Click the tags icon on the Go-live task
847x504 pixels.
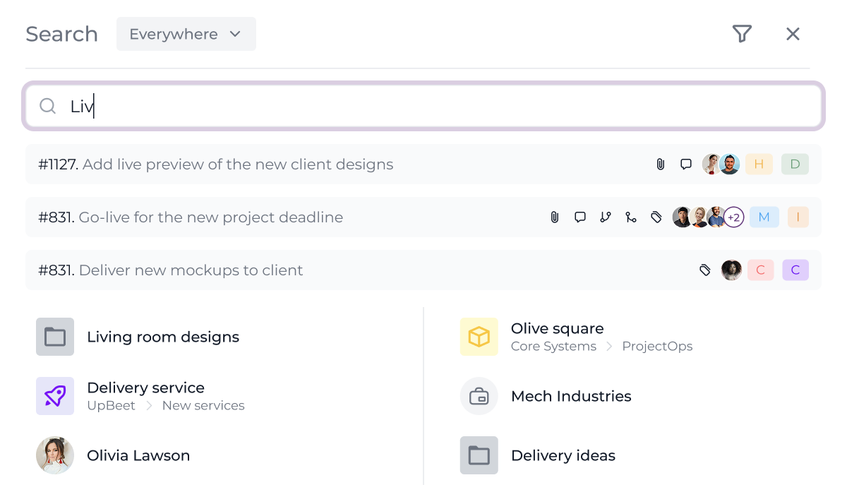tap(656, 217)
